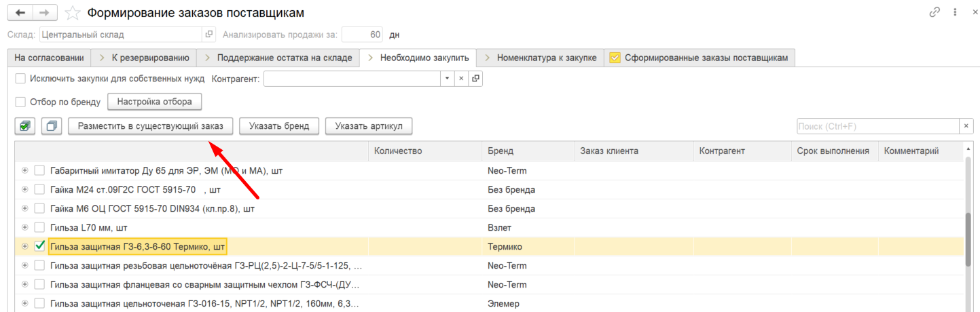The width and height of the screenshot is (980, 312).
Task: Expand 'Гильза защитная ГЗ-6,3-6-60 Термико' row
Action: click(x=25, y=246)
